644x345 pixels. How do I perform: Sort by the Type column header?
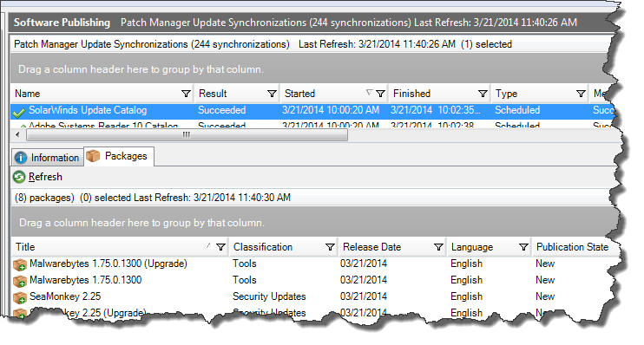click(540, 94)
